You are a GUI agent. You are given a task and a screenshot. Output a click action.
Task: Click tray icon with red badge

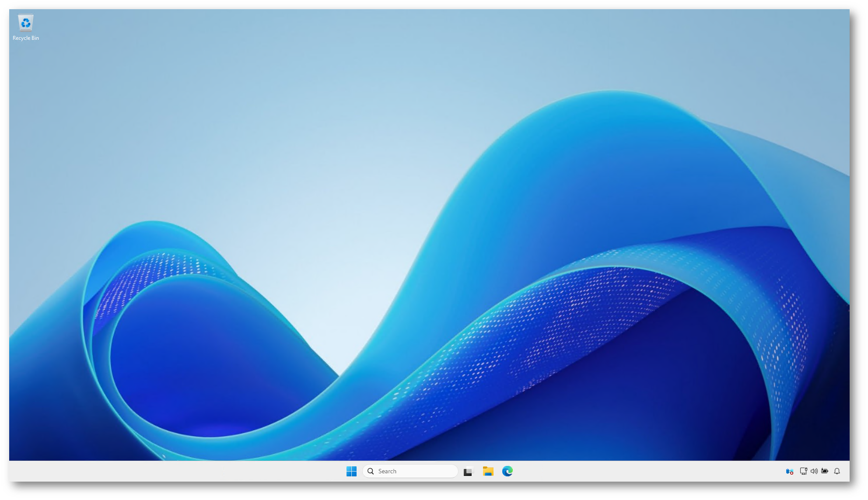789,471
